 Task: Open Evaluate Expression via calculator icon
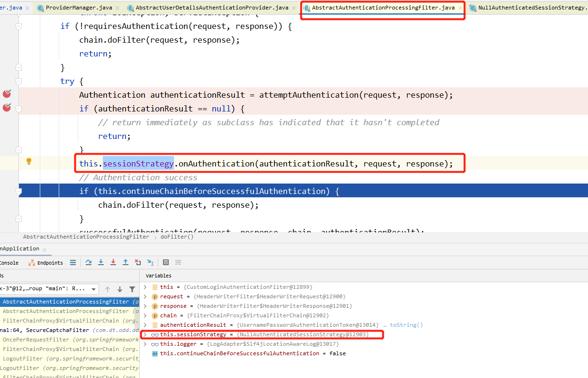[167, 262]
